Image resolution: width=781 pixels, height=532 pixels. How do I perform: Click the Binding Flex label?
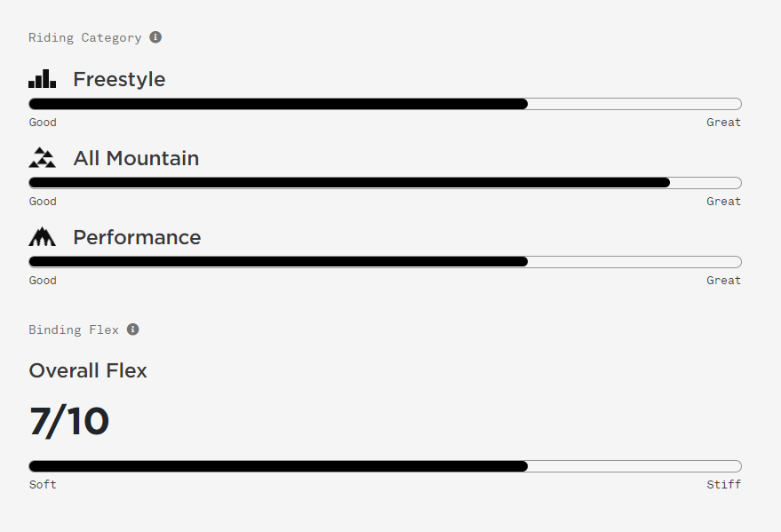(74, 330)
